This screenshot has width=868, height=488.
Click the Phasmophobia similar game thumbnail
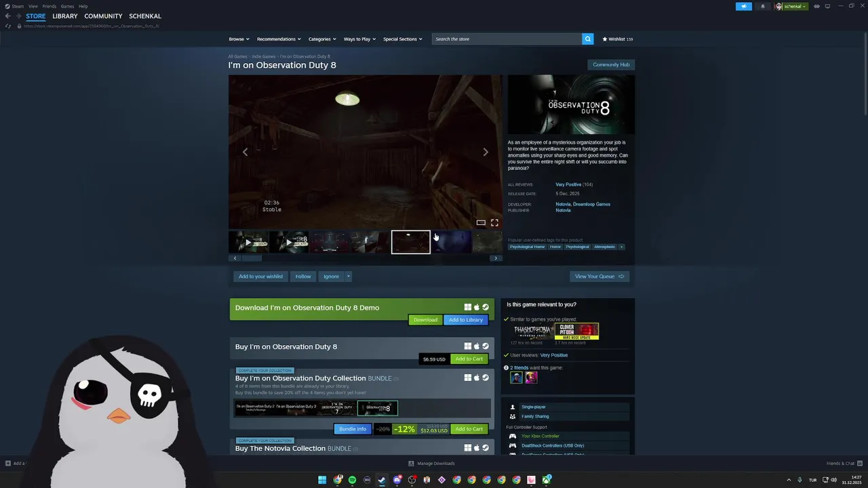pos(533,331)
